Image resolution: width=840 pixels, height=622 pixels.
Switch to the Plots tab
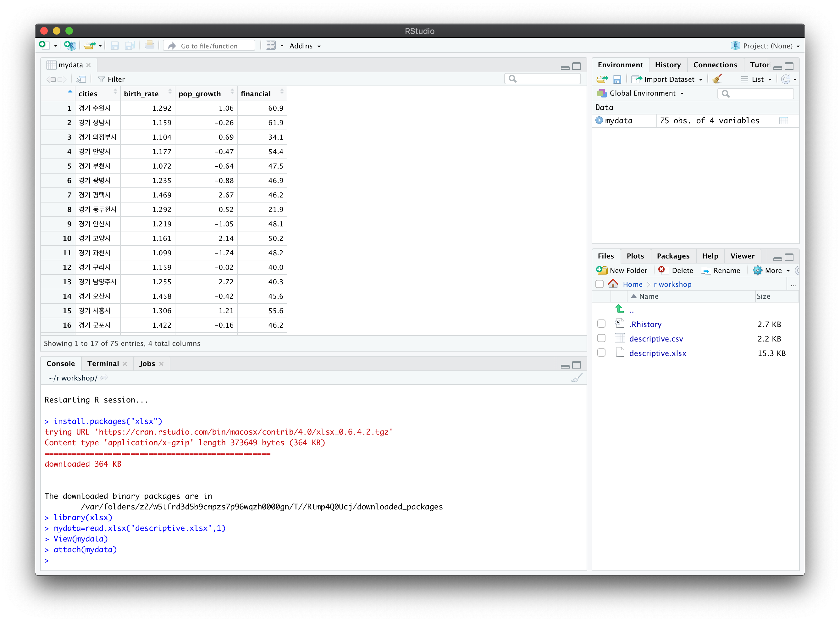click(x=635, y=256)
